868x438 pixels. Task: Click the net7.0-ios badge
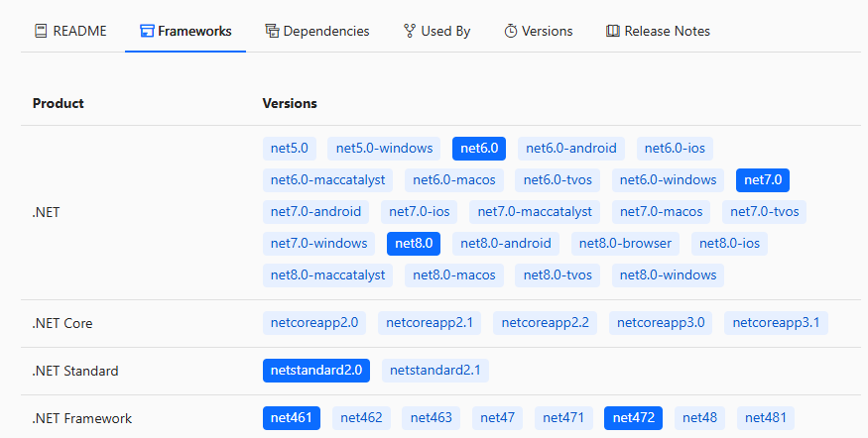pos(419,212)
